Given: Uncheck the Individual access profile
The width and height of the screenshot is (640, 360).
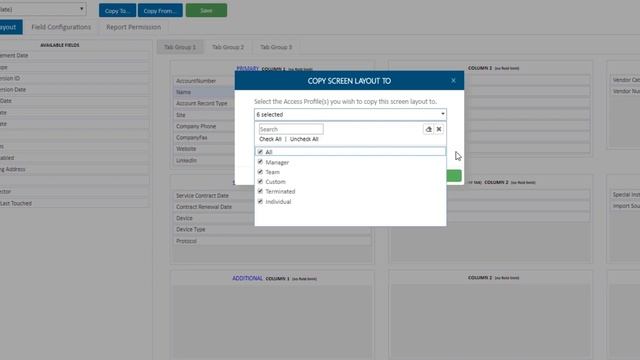Looking at the screenshot, I should pyautogui.click(x=260, y=201).
